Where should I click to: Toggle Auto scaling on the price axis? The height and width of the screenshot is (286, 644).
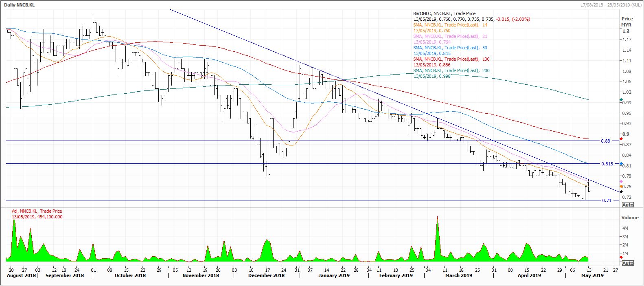click(x=628, y=205)
